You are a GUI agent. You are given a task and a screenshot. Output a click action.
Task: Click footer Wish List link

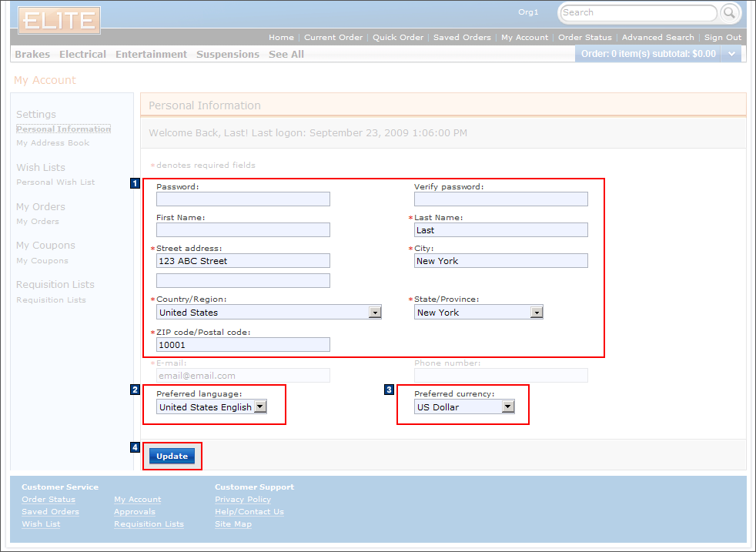point(41,524)
